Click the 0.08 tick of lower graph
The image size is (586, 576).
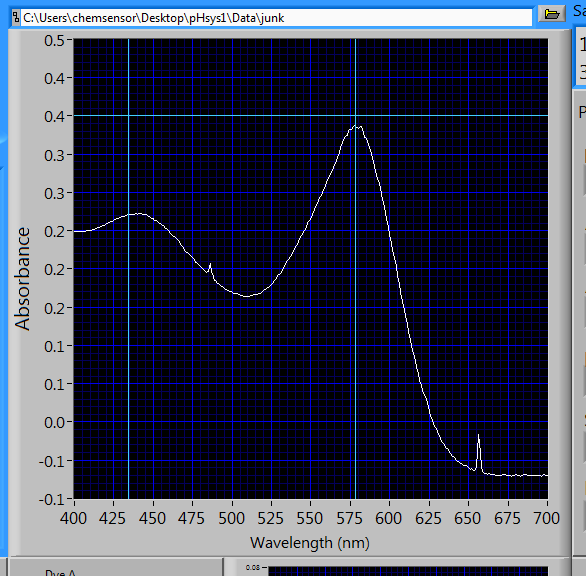tap(253, 567)
